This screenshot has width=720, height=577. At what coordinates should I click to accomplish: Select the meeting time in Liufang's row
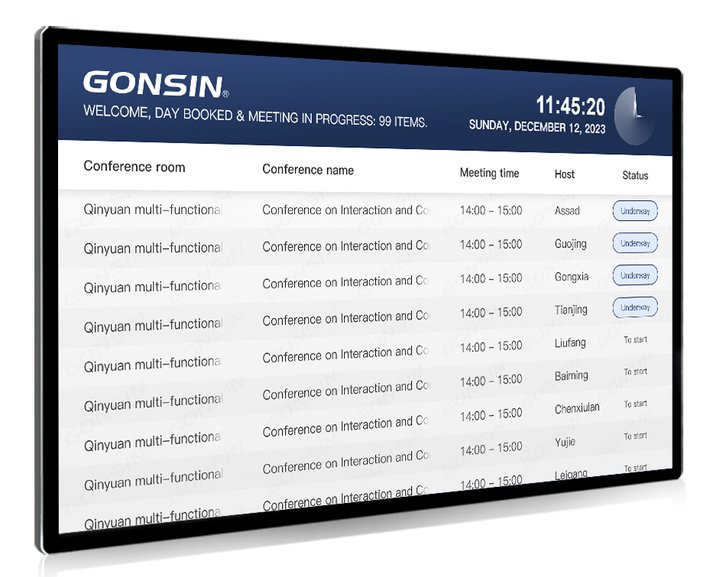tap(490, 346)
